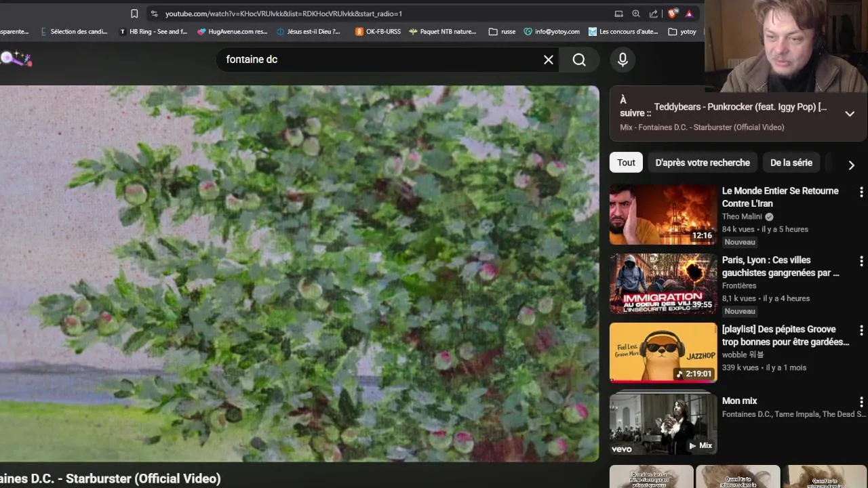Open options menu for 'Le Monde Entier' video
This screenshot has height=488, width=868.
(x=861, y=192)
